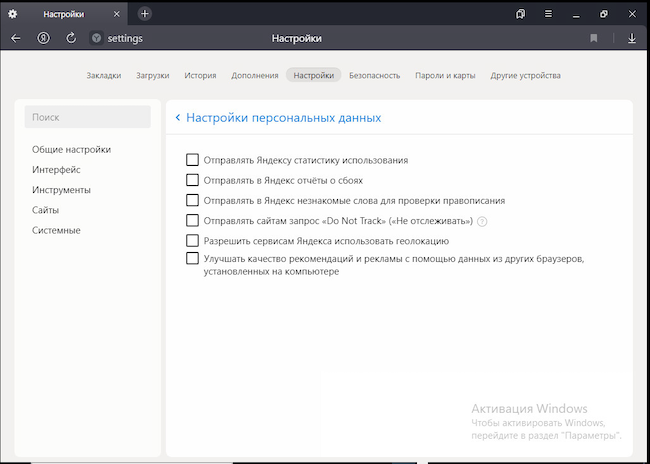Check the Do Not Track request option
This screenshot has width=650, height=464.
coord(193,221)
